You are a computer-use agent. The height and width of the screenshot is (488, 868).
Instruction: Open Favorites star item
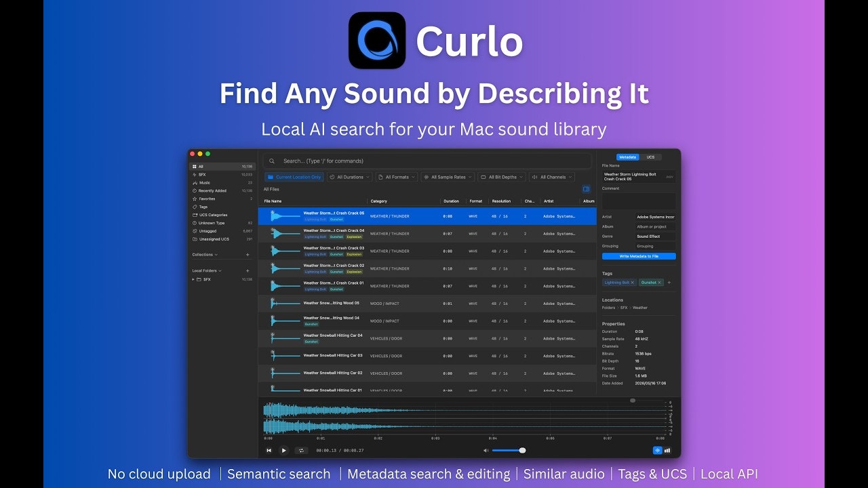(x=222, y=199)
